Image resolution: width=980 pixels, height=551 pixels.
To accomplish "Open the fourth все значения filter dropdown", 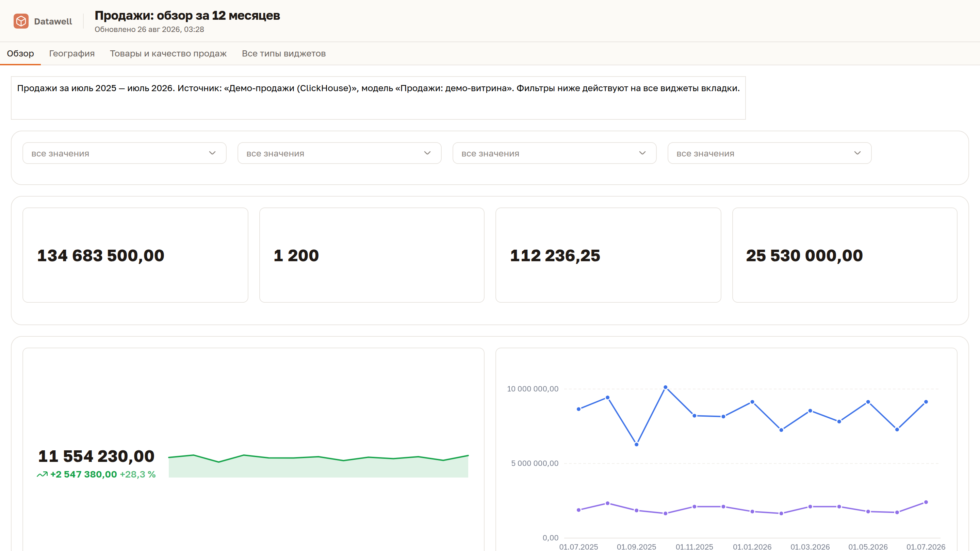I will click(769, 153).
